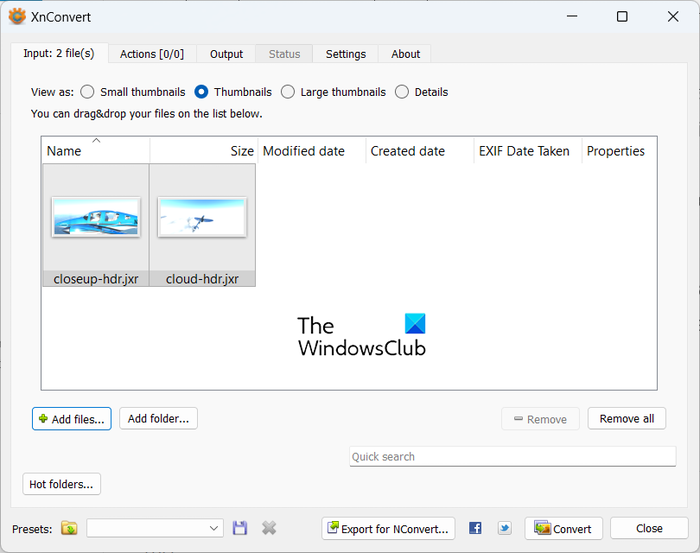Sort by the Name column header
This screenshot has width=700, height=553.
point(96,150)
